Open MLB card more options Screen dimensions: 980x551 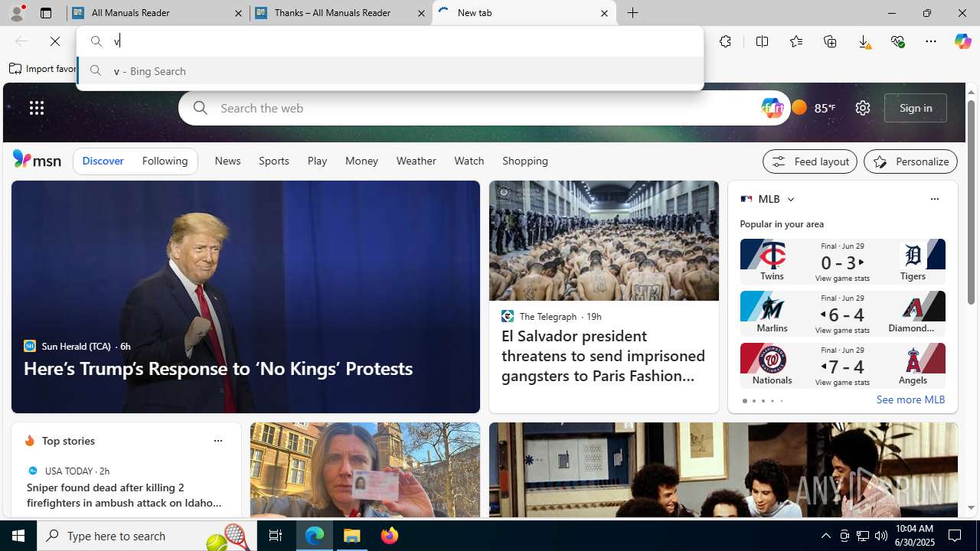934,199
